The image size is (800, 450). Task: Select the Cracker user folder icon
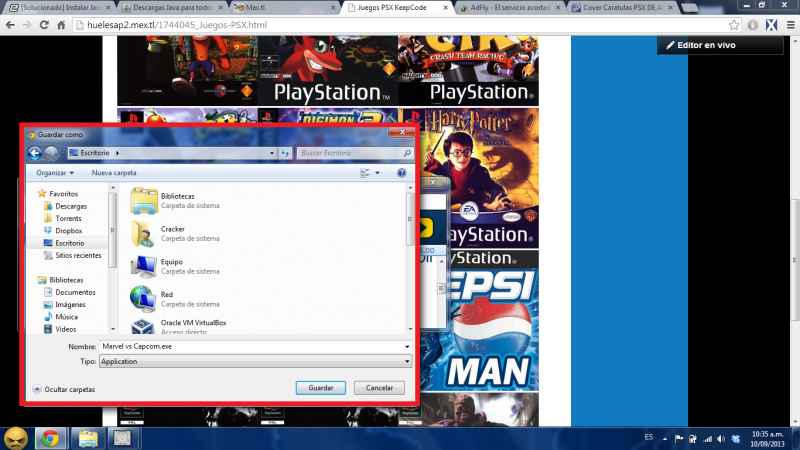coord(144,234)
